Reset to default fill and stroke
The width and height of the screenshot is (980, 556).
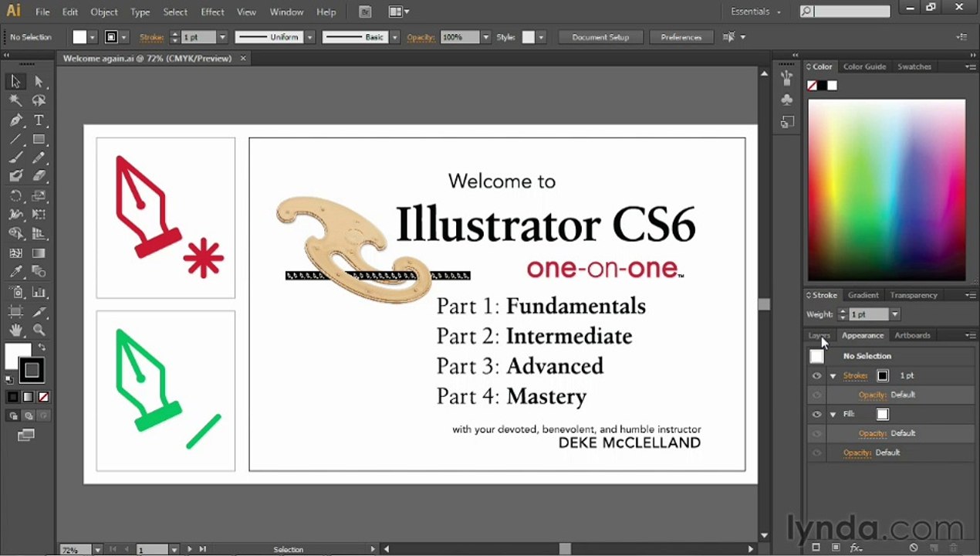coord(9,380)
